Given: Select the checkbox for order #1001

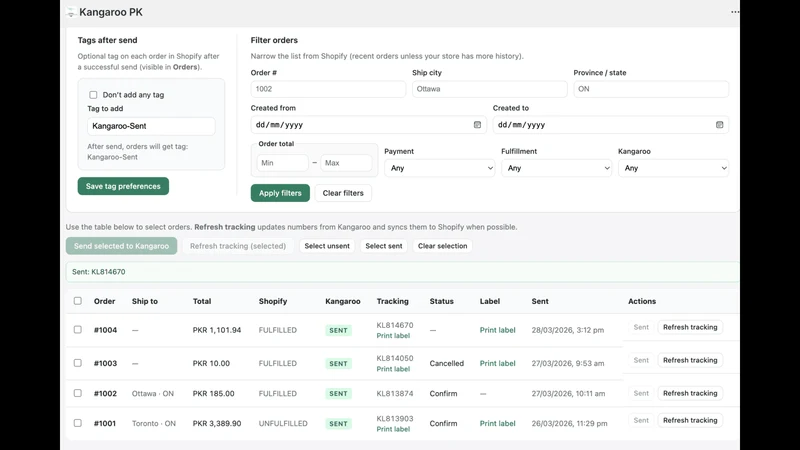Looking at the screenshot, I should click(78, 423).
